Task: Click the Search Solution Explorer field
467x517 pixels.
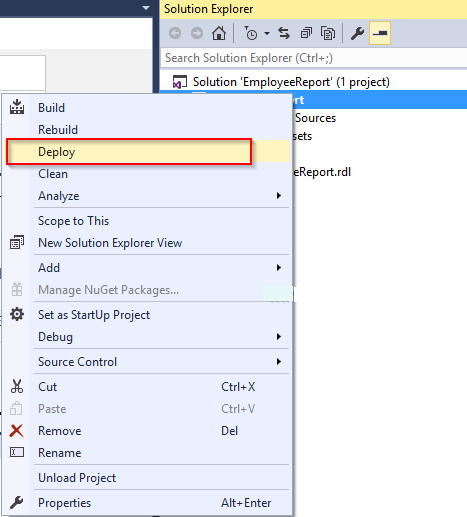Action: pyautogui.click(x=314, y=58)
